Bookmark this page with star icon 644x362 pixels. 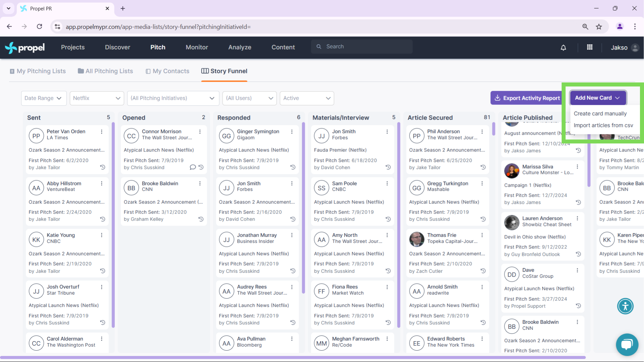pos(599,26)
